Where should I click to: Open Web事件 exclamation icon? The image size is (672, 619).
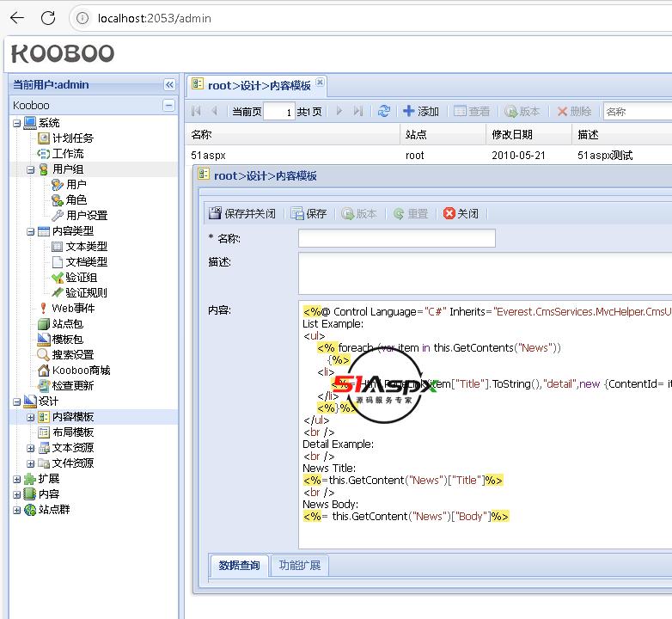(x=43, y=308)
